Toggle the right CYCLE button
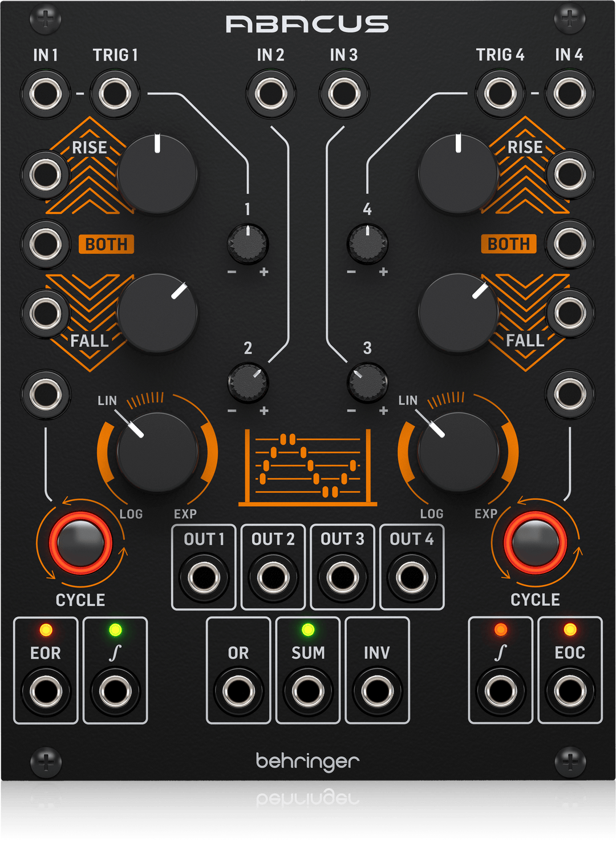Viewport: 616px width, 841px height. tap(535, 543)
